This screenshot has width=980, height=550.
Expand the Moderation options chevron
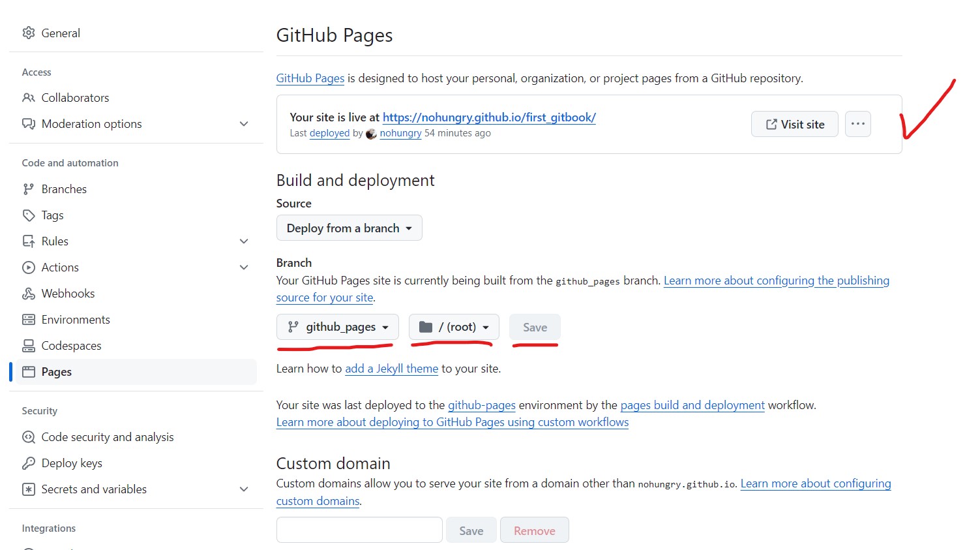pos(244,124)
